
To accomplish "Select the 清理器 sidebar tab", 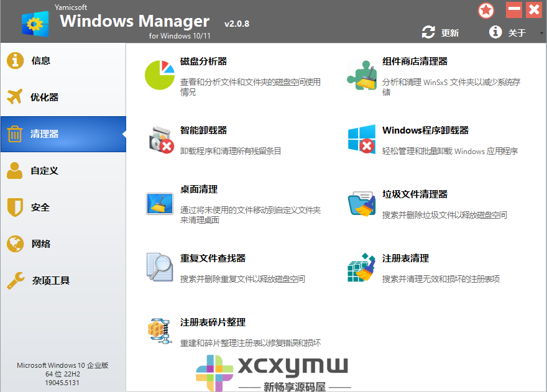I will [x=63, y=134].
